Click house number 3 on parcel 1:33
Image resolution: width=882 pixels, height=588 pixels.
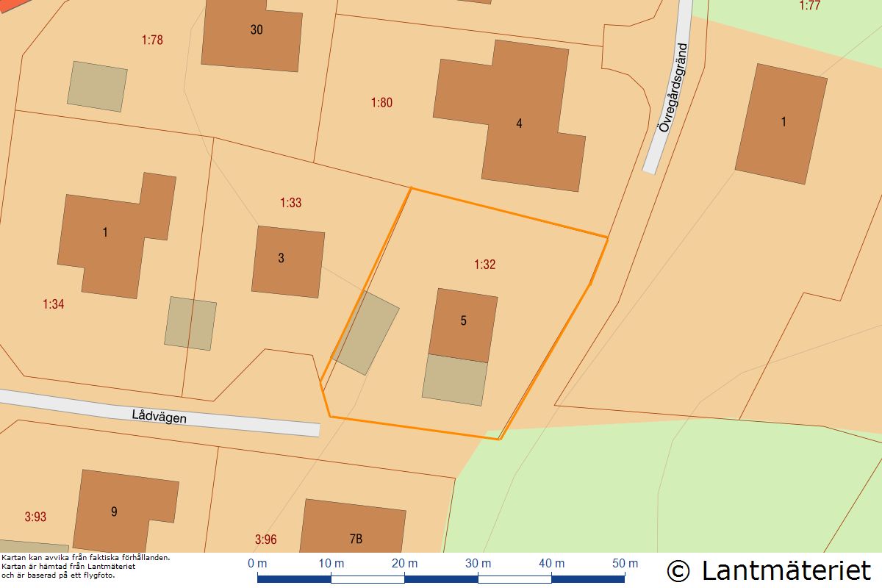point(282,257)
